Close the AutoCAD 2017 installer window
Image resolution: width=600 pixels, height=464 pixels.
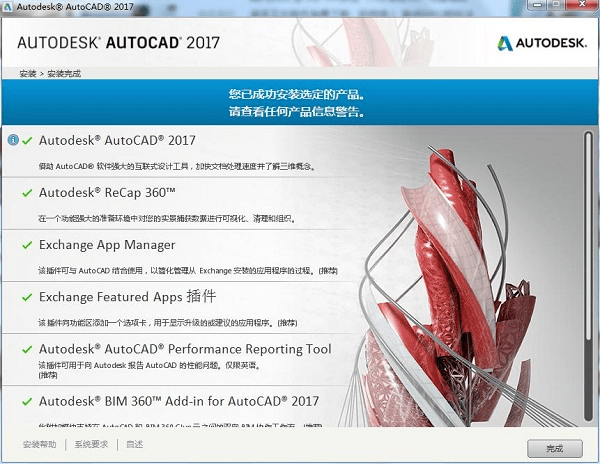(583, 5)
